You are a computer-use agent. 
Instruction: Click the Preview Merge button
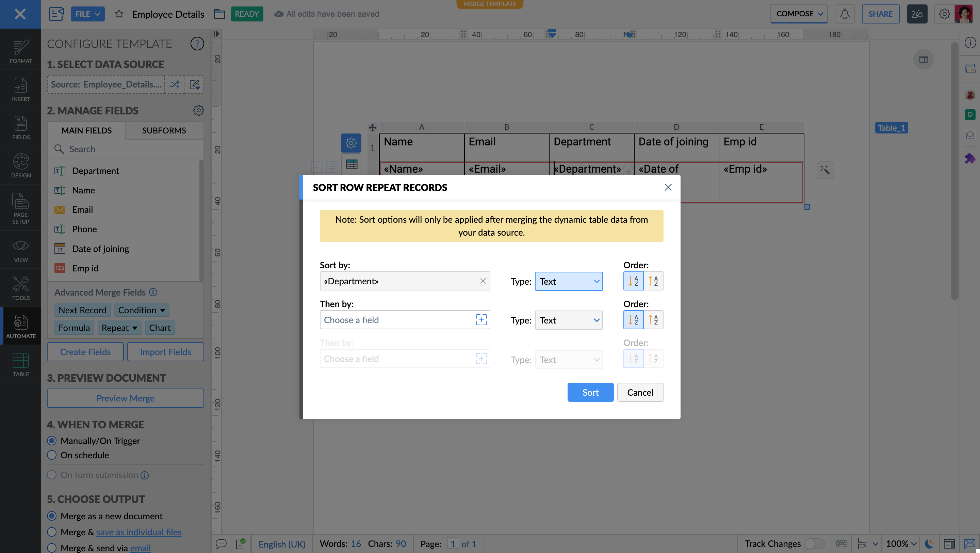[x=125, y=398]
